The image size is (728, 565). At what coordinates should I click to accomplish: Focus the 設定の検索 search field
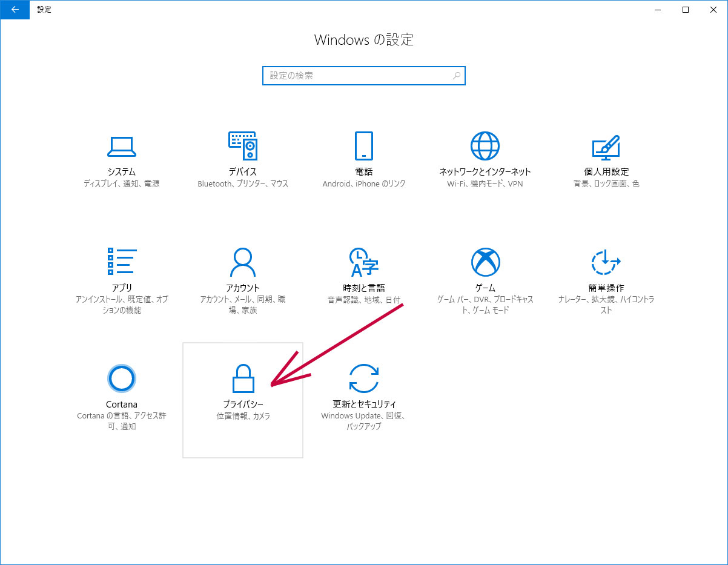[364, 76]
